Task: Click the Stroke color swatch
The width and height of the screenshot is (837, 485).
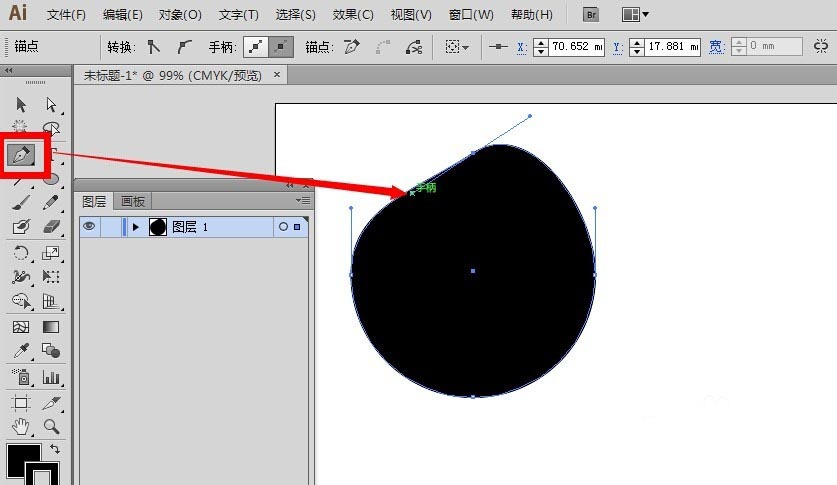Action: click(42, 474)
